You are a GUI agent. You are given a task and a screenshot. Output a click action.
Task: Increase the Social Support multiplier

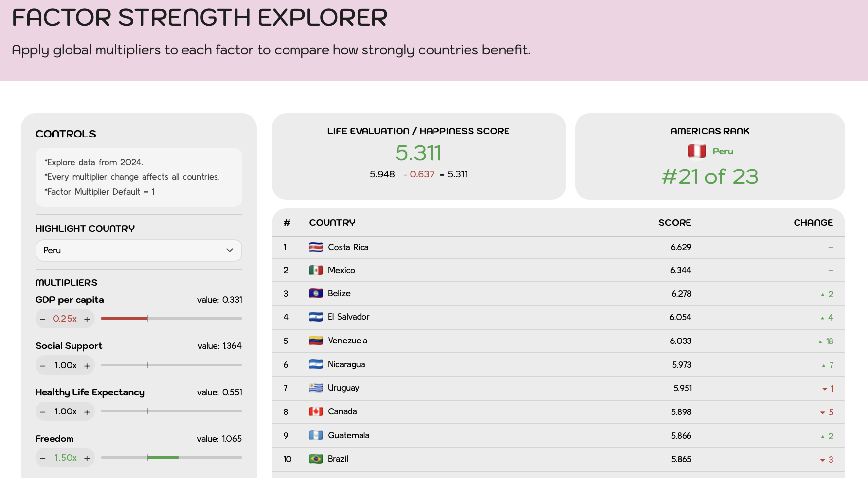pyautogui.click(x=87, y=366)
